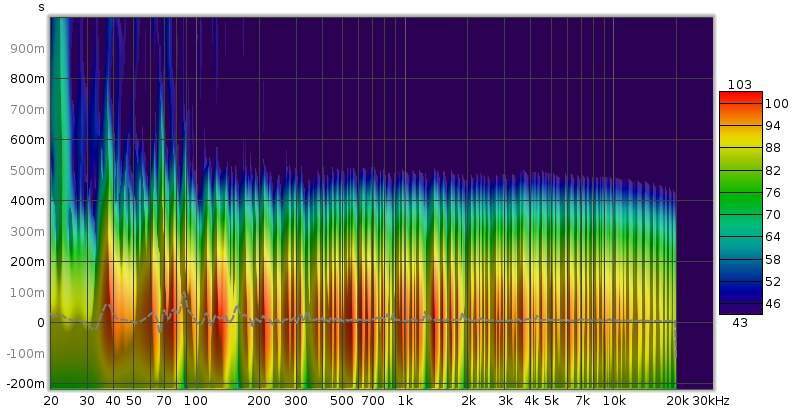Select the "800m" time axis label

tap(27, 79)
